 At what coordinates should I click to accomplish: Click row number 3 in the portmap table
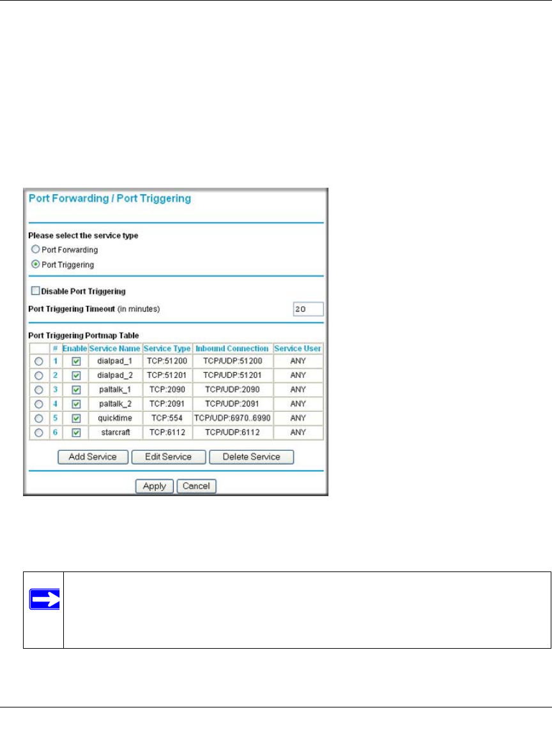56,389
